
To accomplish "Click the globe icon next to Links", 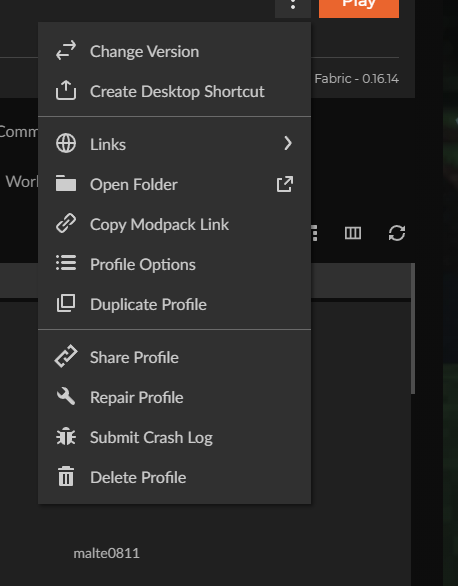I will (x=66, y=144).
